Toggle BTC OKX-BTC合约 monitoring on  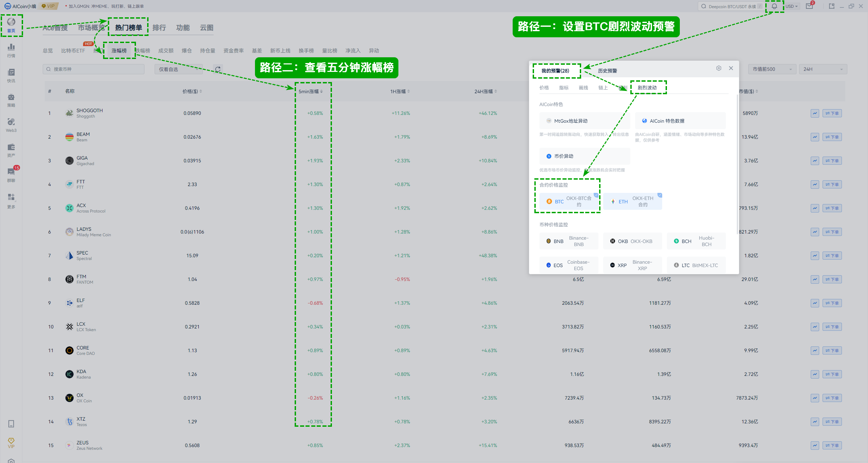click(569, 201)
